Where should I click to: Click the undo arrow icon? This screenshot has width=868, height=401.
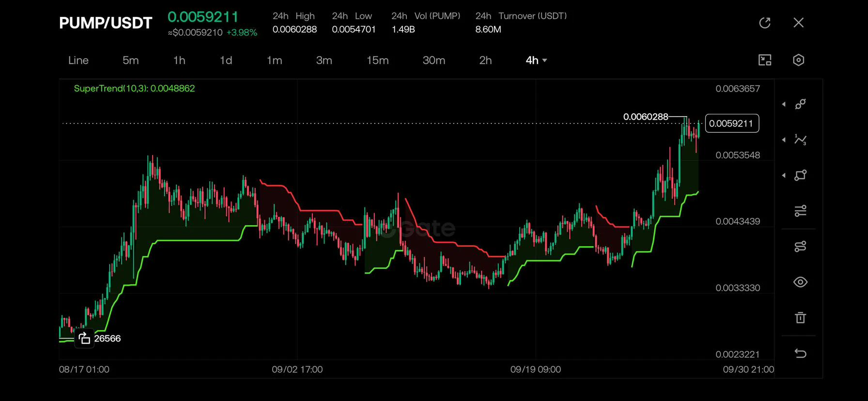[x=801, y=354]
